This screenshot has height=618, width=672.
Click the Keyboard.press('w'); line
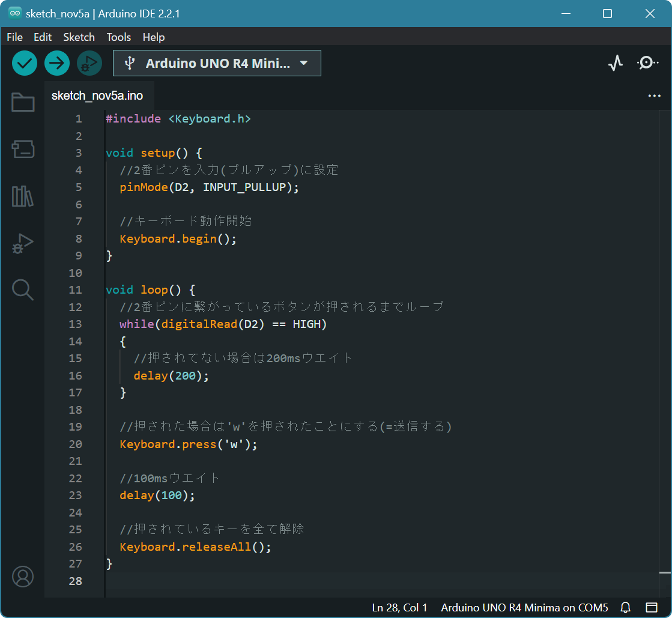click(188, 444)
